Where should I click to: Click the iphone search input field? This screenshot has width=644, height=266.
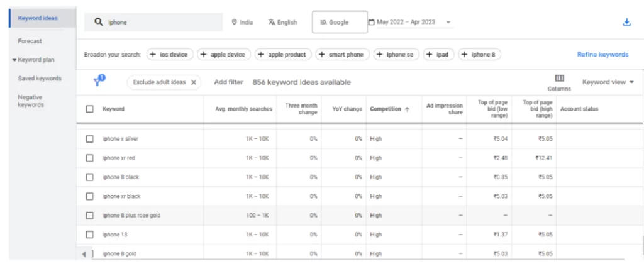pos(153,22)
